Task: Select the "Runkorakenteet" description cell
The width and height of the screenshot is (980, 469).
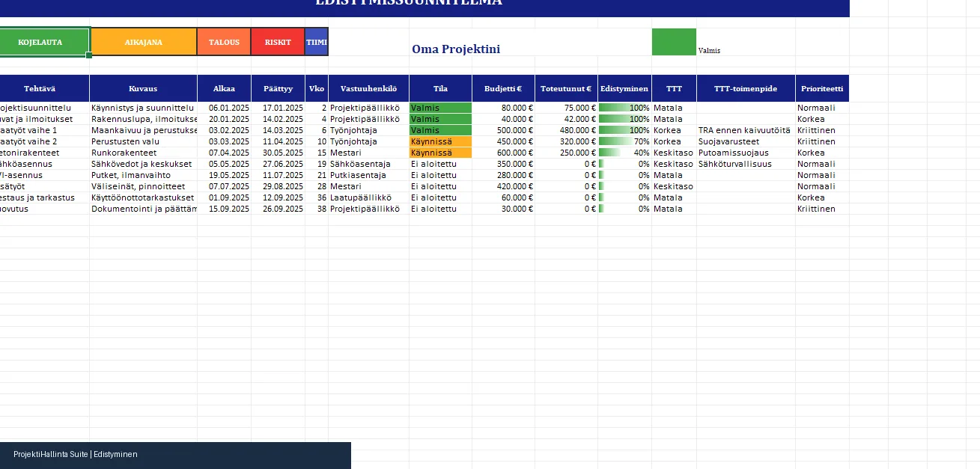Action: 143,153
